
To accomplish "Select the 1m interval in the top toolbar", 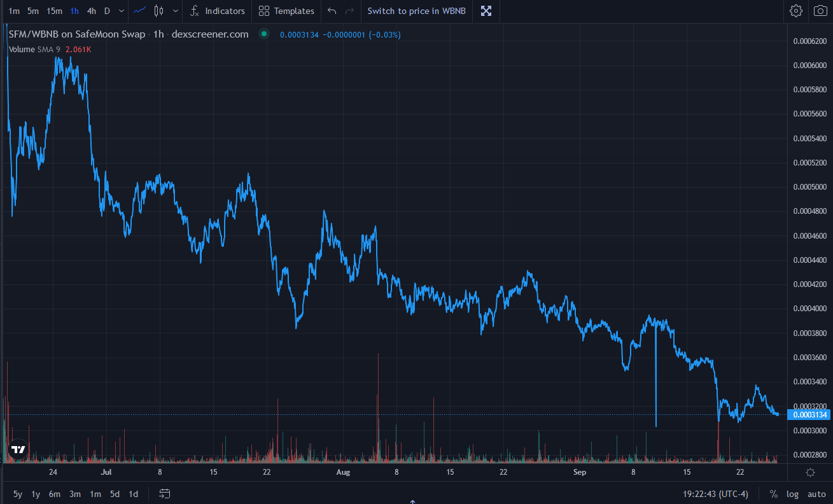I will tap(14, 11).
